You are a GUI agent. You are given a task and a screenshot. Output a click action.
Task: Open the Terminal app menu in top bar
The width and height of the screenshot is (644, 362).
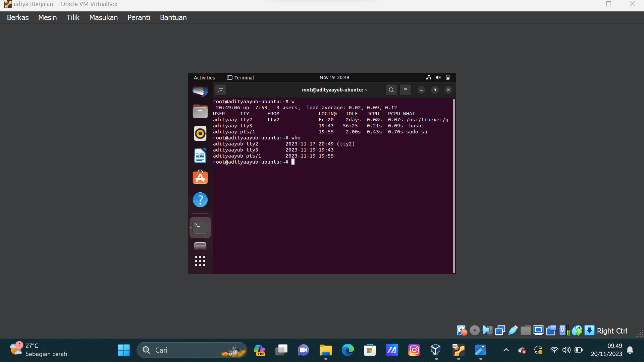(x=240, y=77)
